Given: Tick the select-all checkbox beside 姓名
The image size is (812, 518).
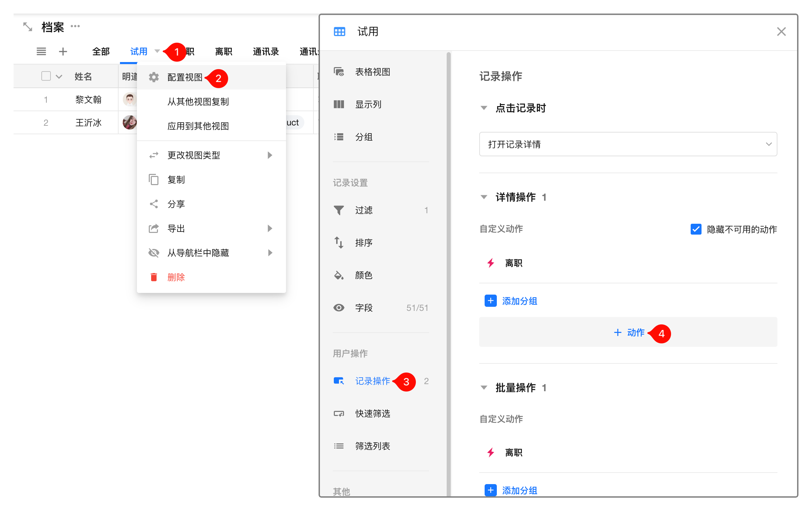Looking at the screenshot, I should (x=46, y=76).
